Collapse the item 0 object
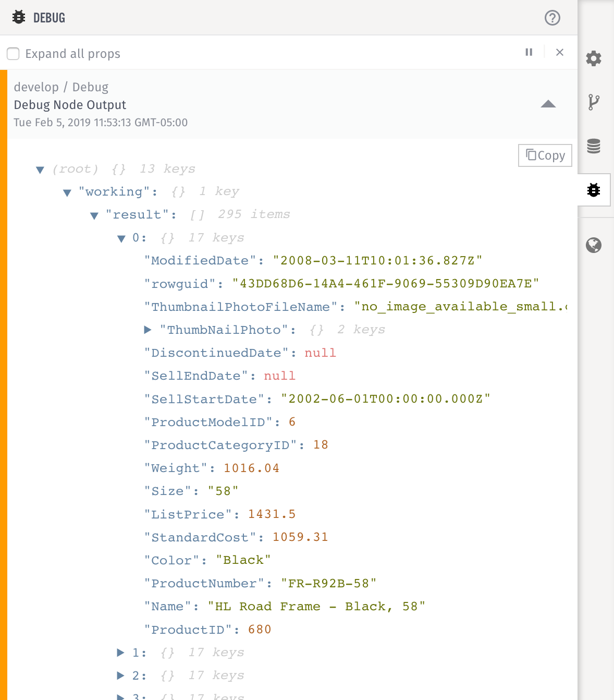The height and width of the screenshot is (700, 614). tap(121, 239)
